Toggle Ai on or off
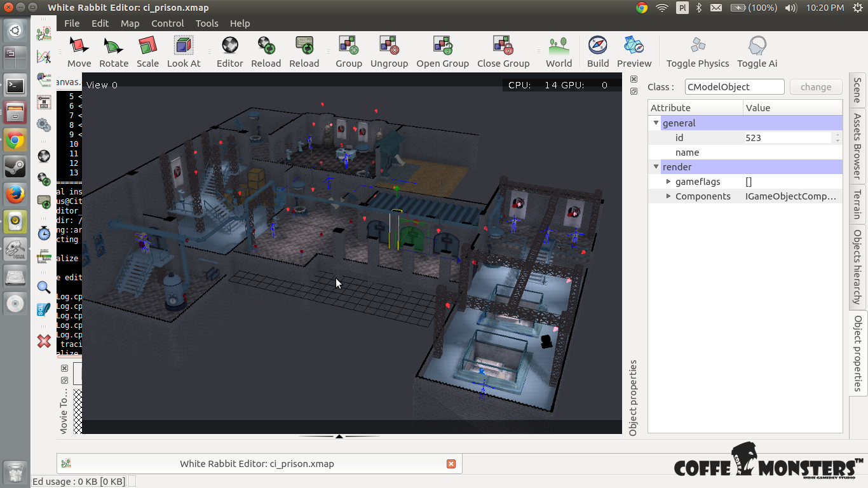The image size is (868, 488). coord(757,52)
